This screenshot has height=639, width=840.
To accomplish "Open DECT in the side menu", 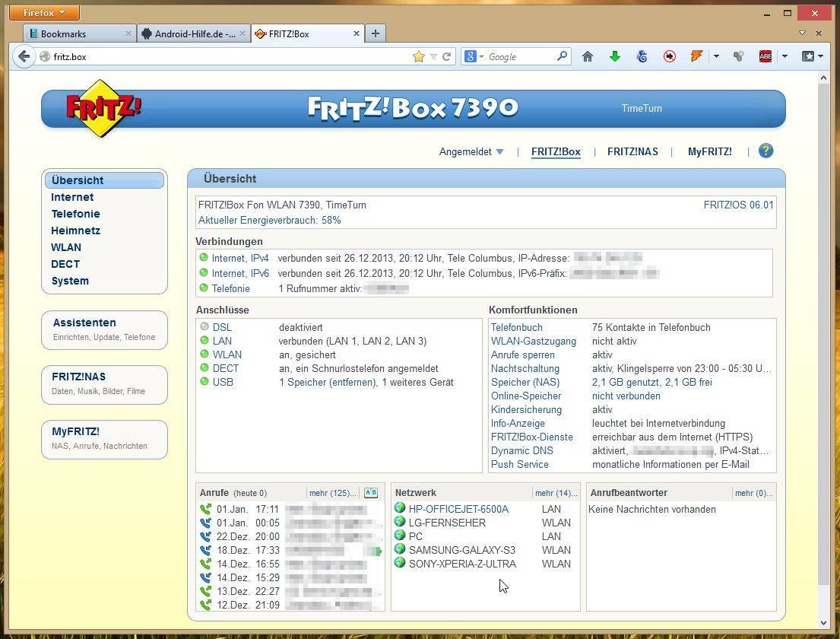I will click(65, 264).
